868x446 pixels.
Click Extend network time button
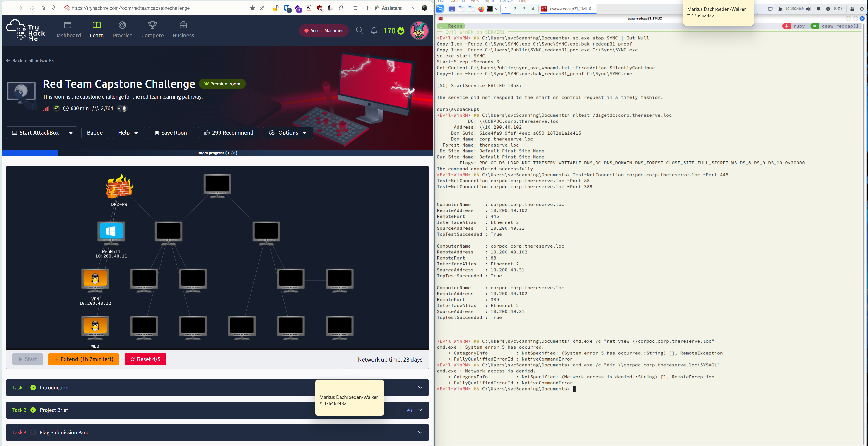(x=84, y=359)
